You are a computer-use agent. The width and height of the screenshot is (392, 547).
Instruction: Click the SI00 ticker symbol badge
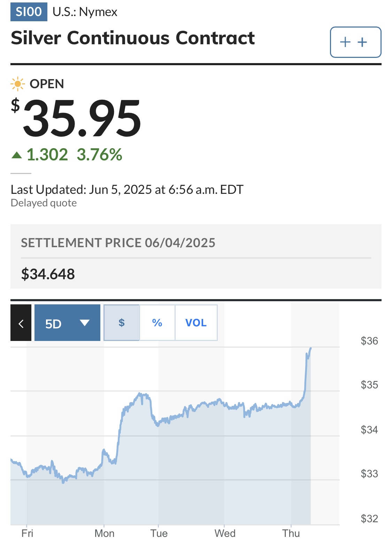[x=29, y=12]
